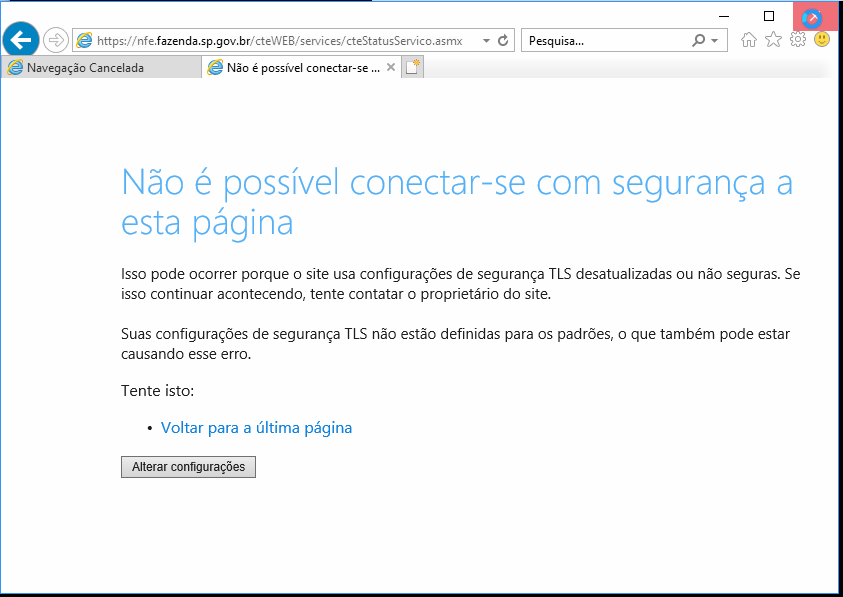Click the grayed Forward arrow button

[x=55, y=40]
